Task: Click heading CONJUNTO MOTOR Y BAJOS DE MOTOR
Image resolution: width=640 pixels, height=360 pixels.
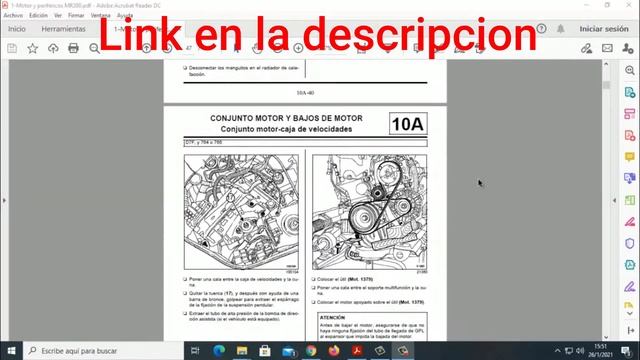Action: coord(286,118)
